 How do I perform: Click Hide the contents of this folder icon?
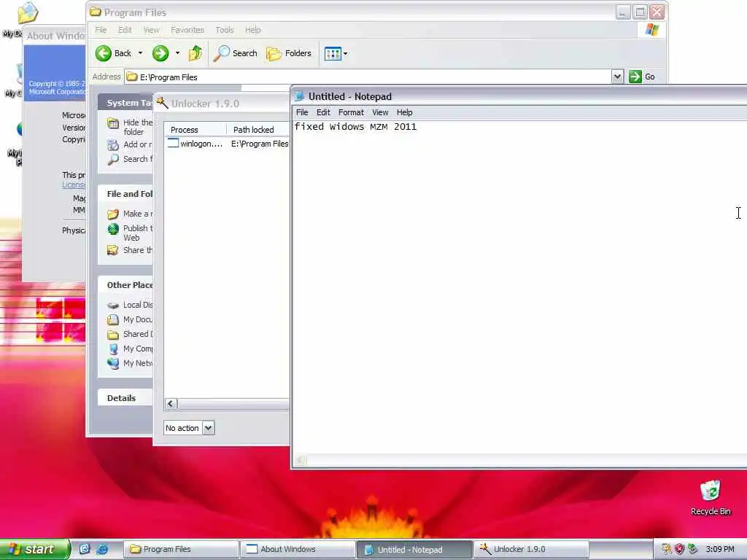[x=113, y=124]
